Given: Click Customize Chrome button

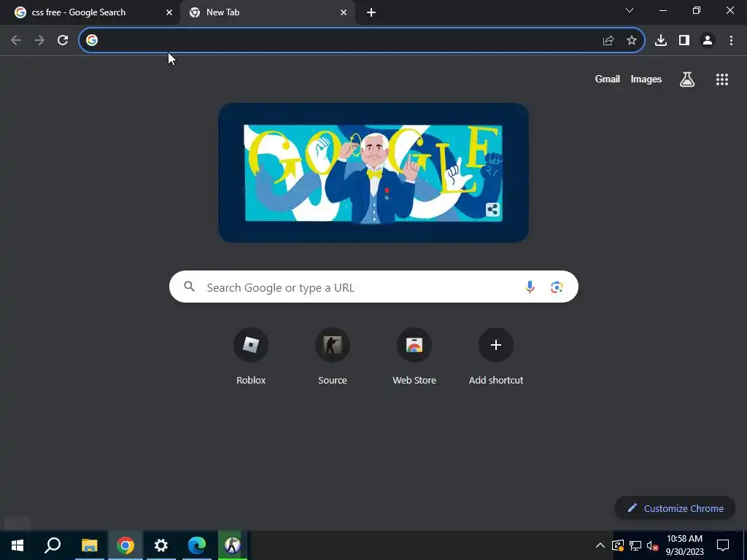Looking at the screenshot, I should [675, 508].
